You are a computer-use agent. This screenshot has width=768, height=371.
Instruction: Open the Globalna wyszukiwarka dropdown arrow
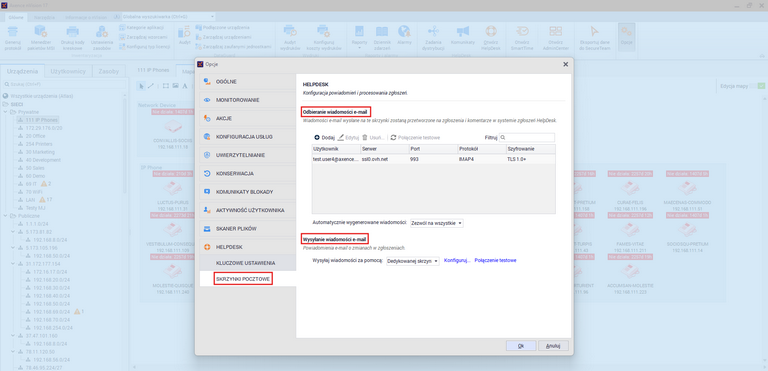point(212,17)
